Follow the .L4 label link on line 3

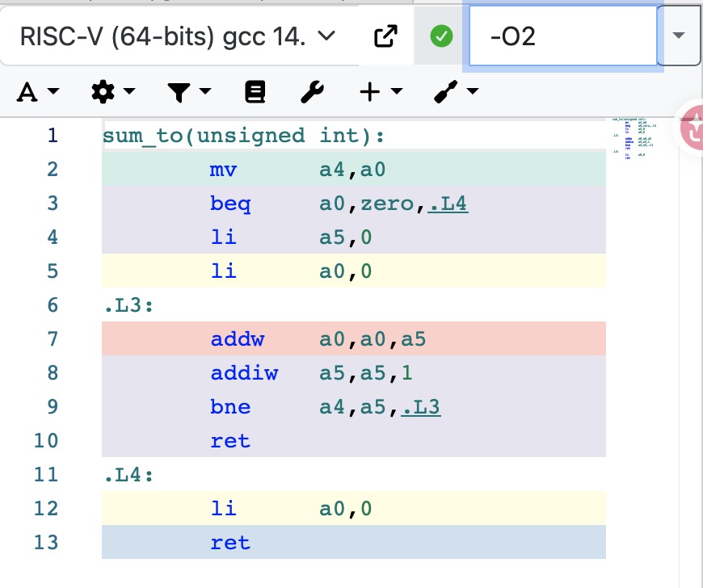pos(448,204)
